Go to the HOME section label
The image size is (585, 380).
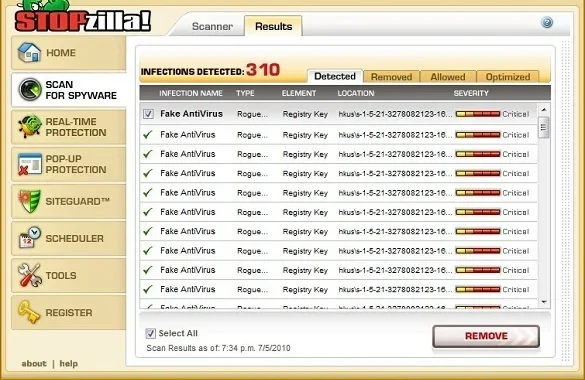pos(61,53)
